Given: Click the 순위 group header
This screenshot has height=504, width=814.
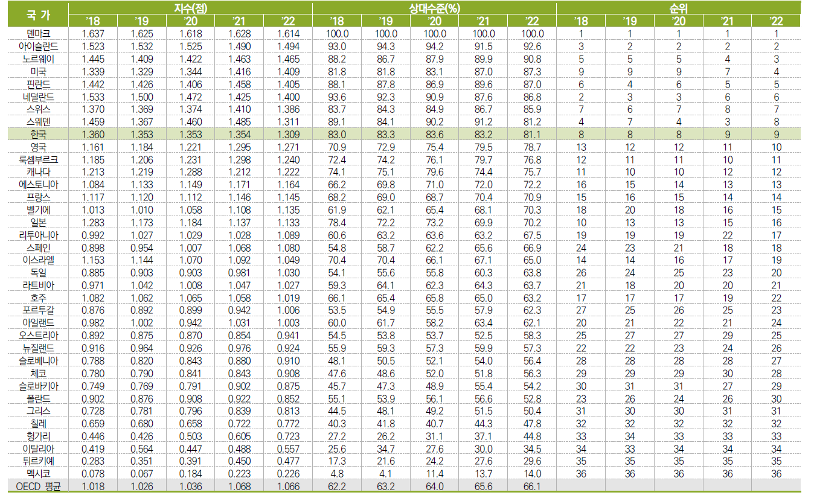Looking at the screenshot, I should pyautogui.click(x=678, y=8).
